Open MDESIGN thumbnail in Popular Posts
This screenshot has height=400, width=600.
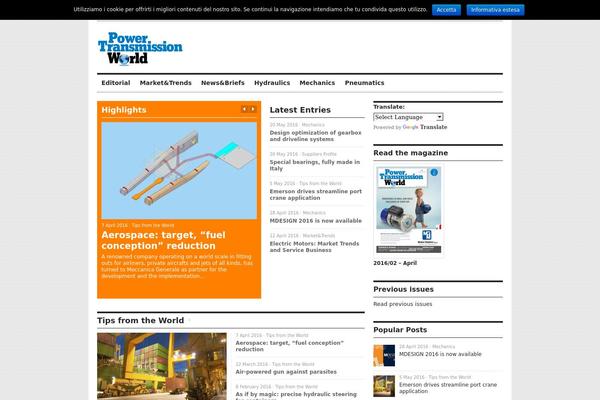(x=384, y=356)
